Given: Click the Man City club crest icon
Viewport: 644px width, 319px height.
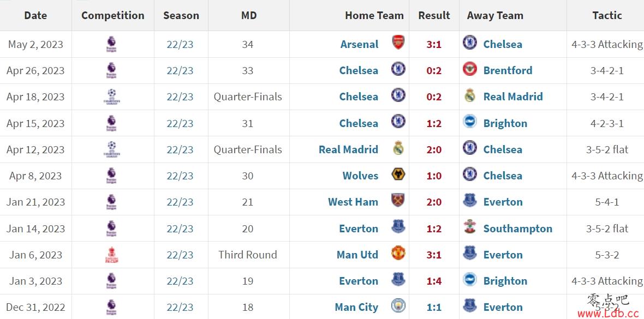Looking at the screenshot, I should coord(398,306).
